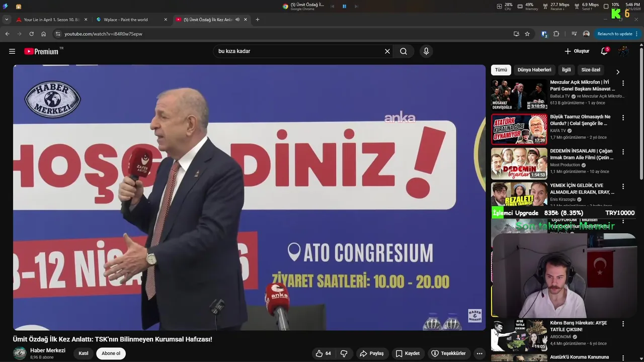This screenshot has width=644, height=362.
Task: Open options for Mevzular Açık Mikrofon video
Action: (623, 83)
